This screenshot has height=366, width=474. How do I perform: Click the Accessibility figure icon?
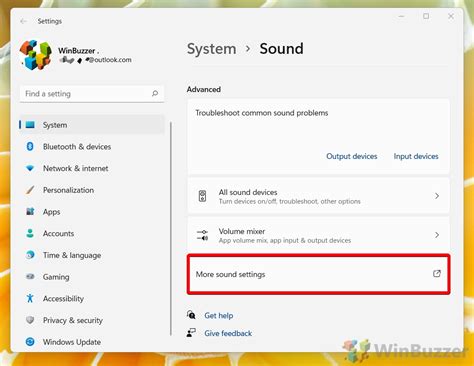click(30, 298)
